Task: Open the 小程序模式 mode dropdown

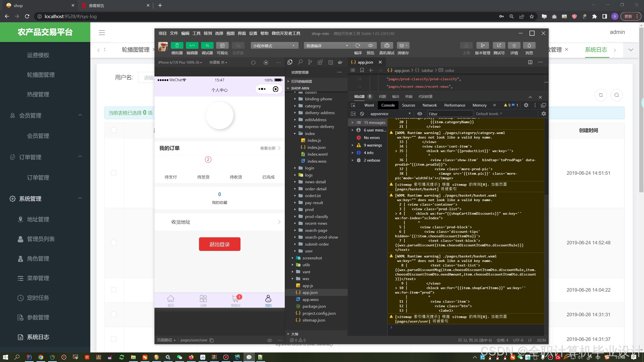Action: pyautogui.click(x=274, y=46)
